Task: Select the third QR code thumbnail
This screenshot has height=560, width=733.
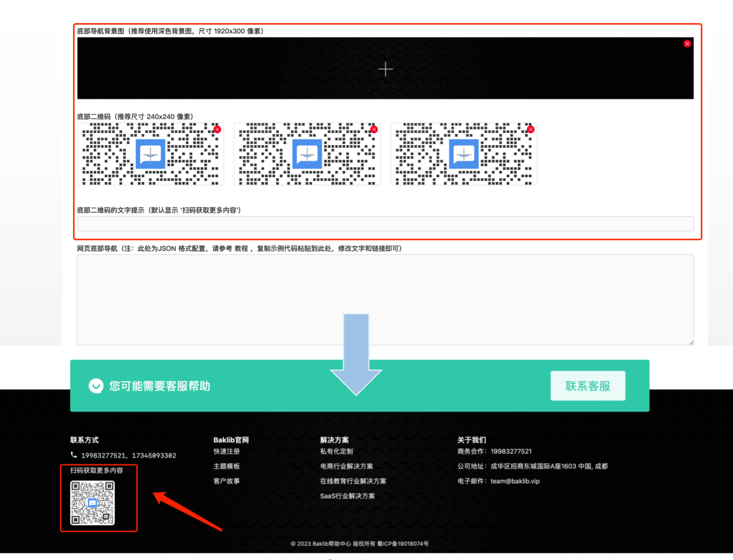Action: [464, 154]
